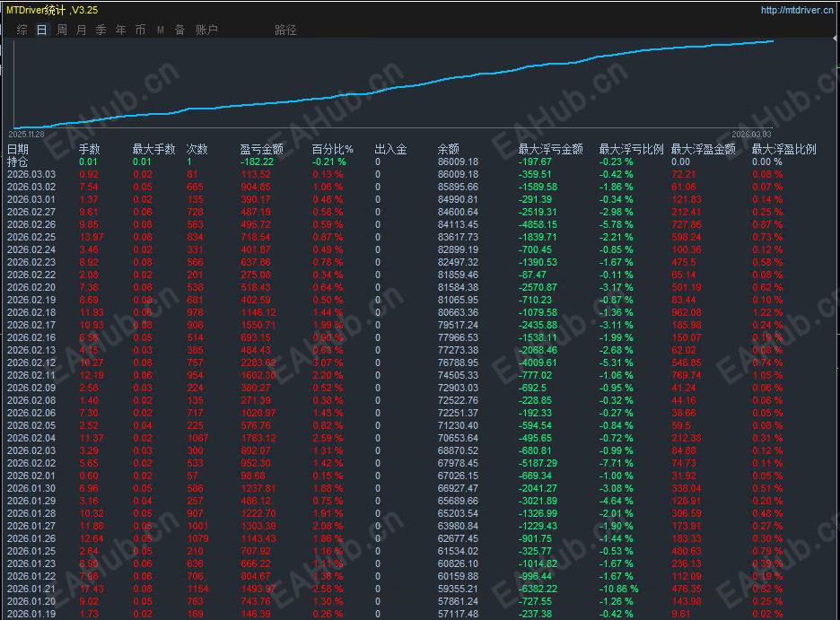Select the 2026.01.29 date row
Screen dimensions: 840x620
coord(31,502)
